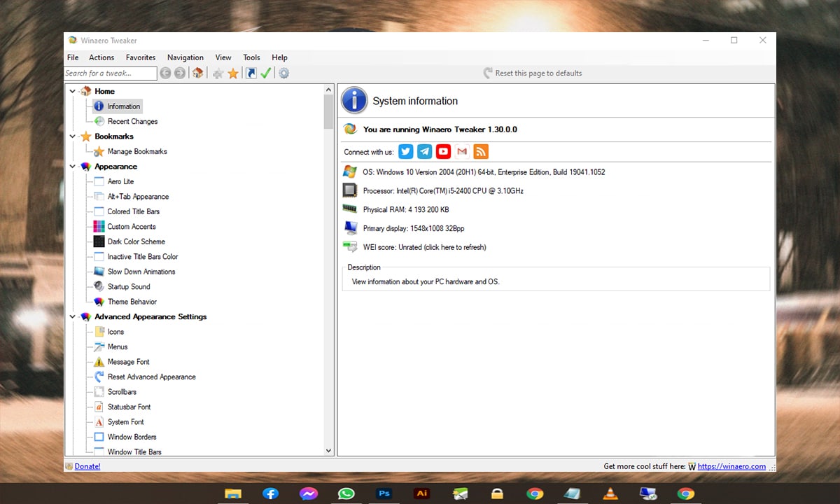Click Reset this page to defaults
This screenshot has height=504, width=840.
[x=538, y=73]
